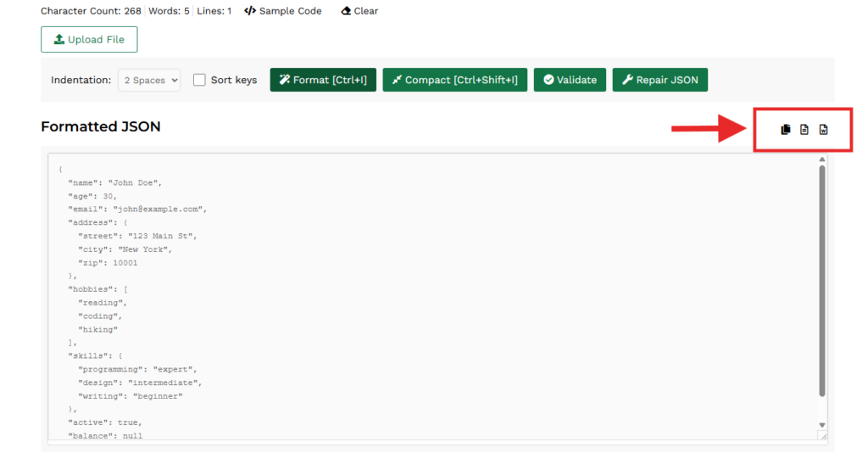Click the Words: 5 stat
868x464 pixels.
(169, 10)
